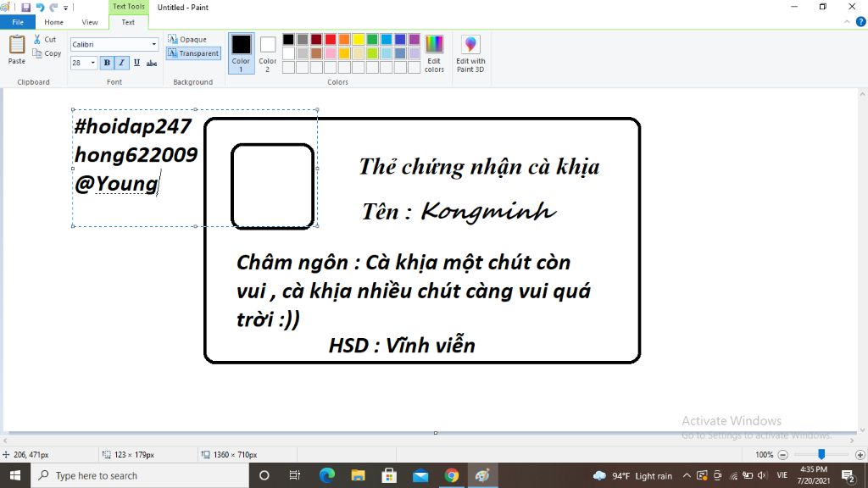Toggle Italic text formatting
The width and height of the screenshot is (868, 488).
(x=122, y=63)
